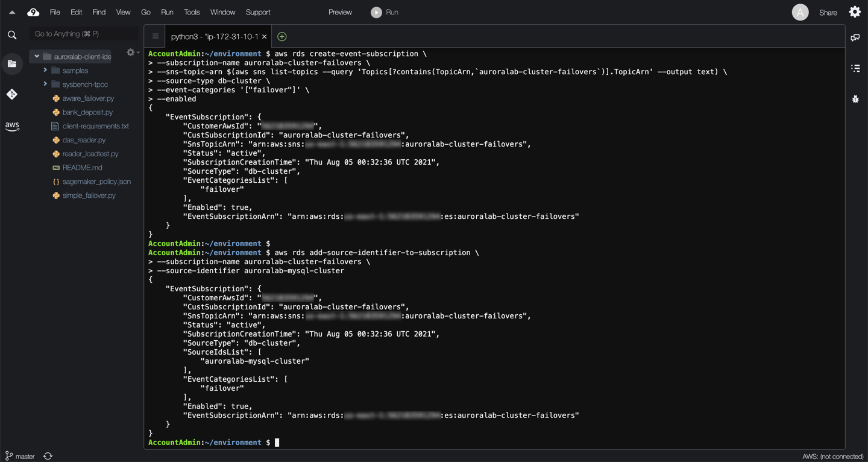Image resolution: width=868 pixels, height=462 pixels.
Task: Open the Source Control git icon
Action: tap(12, 94)
